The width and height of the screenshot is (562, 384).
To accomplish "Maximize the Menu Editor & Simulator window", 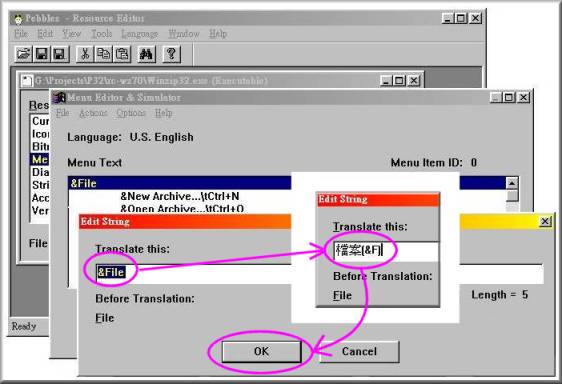I will (509, 98).
